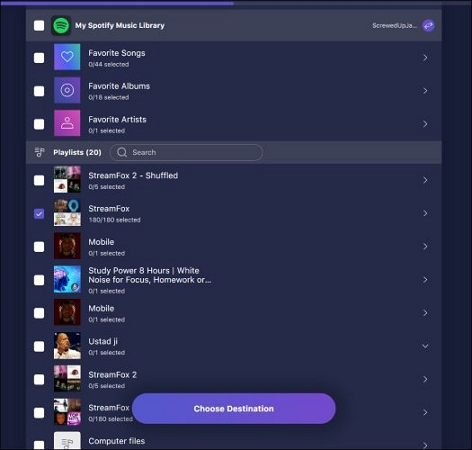This screenshot has height=450, width=472.
Task: Click the Favorite Albums title text
Action: [x=119, y=86]
